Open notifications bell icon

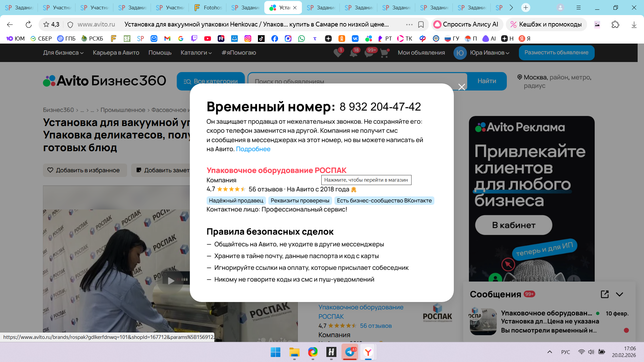[353, 53]
